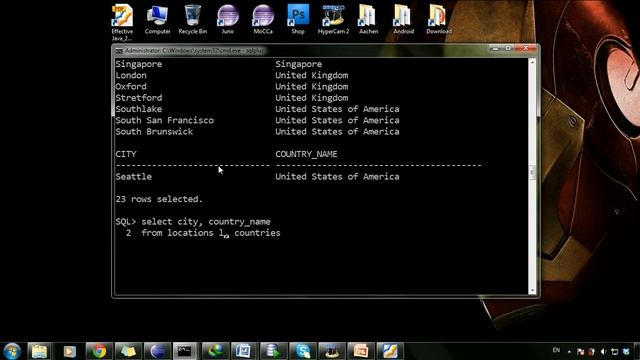Show hidden system tray icons
The height and width of the screenshot is (360, 640).
point(569,351)
